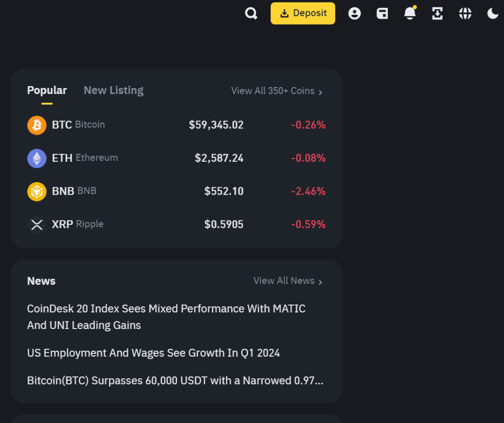Screen dimensions: 504x423
Task: Click the BTC price $59,345.02
Action: pos(216,125)
